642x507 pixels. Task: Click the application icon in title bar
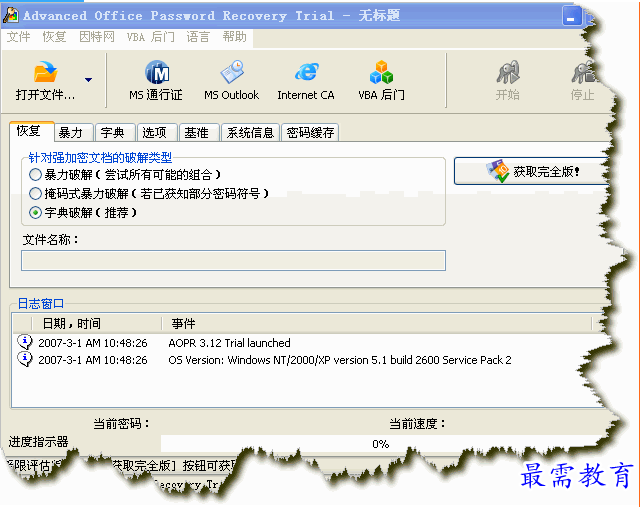point(11,15)
